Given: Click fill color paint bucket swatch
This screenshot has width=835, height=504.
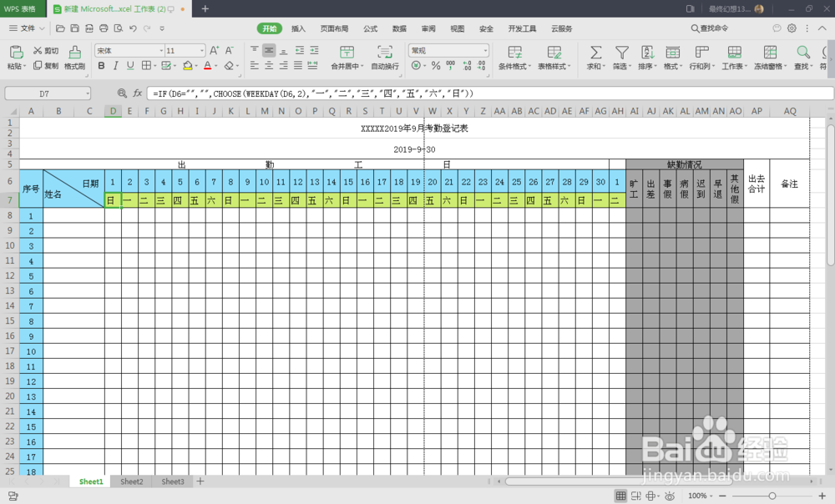Looking at the screenshot, I should [x=187, y=66].
